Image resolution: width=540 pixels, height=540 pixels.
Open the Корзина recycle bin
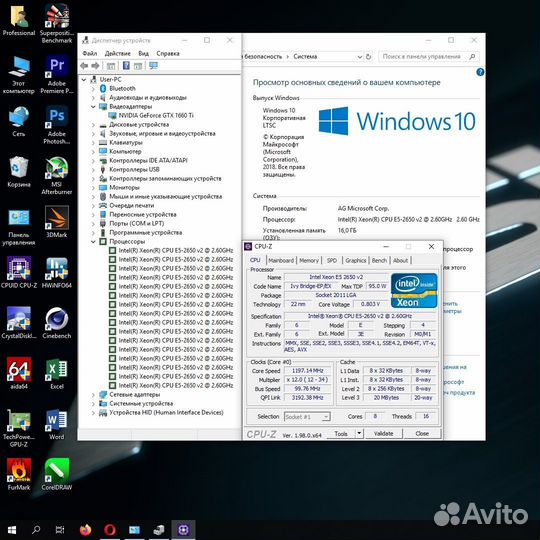tap(19, 172)
